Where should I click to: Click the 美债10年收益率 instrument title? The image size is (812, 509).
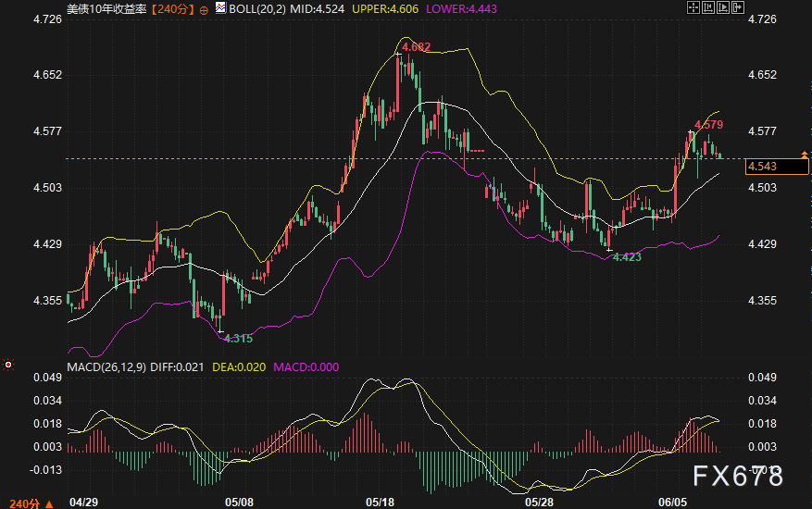(107, 9)
